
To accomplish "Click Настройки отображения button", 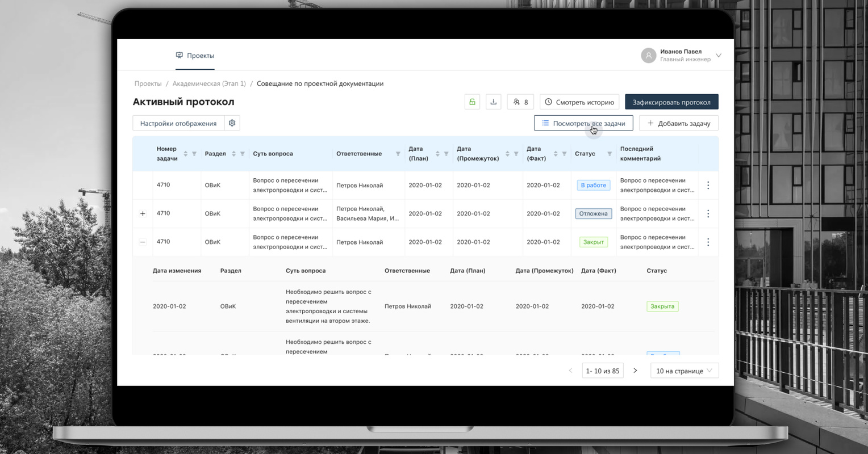I will [x=178, y=123].
